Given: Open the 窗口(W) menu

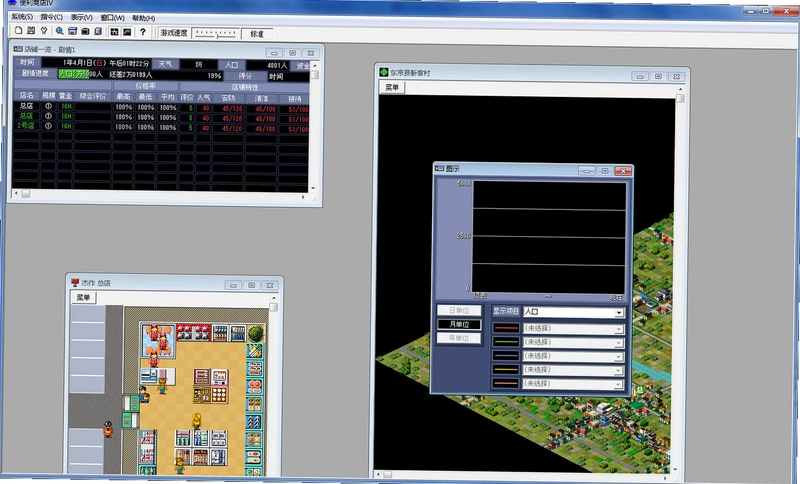Looking at the screenshot, I should [113, 18].
